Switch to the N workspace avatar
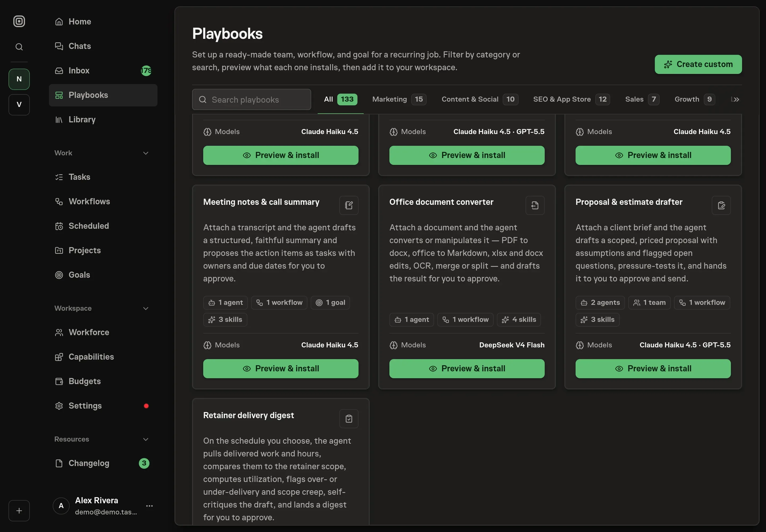Screen dimensions: 766x532 pyautogui.click(x=19, y=79)
